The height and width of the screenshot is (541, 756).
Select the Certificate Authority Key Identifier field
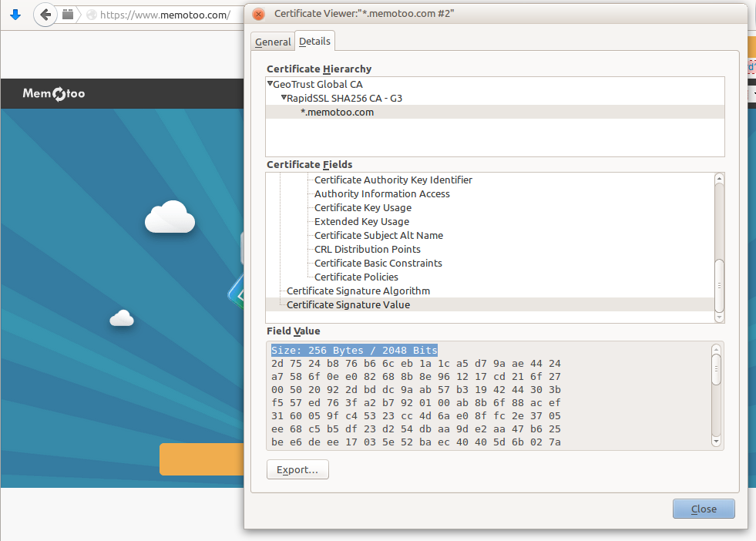(393, 180)
